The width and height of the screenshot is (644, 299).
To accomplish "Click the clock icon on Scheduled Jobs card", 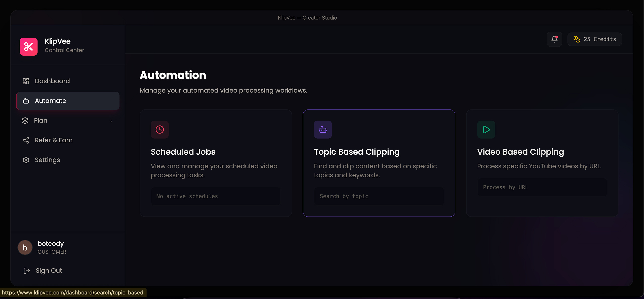I will click(x=160, y=129).
